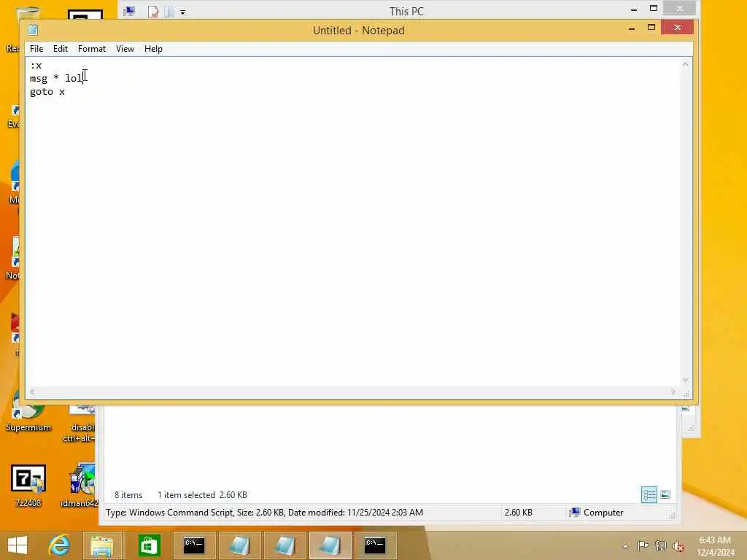
Task: Click the Notepad system icon in title bar
Action: click(33, 30)
